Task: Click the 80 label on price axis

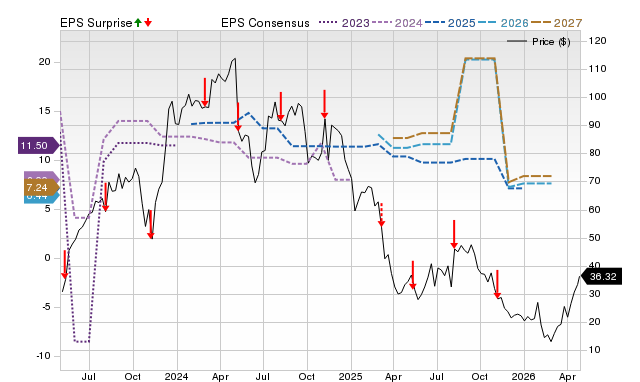Action: [595, 153]
